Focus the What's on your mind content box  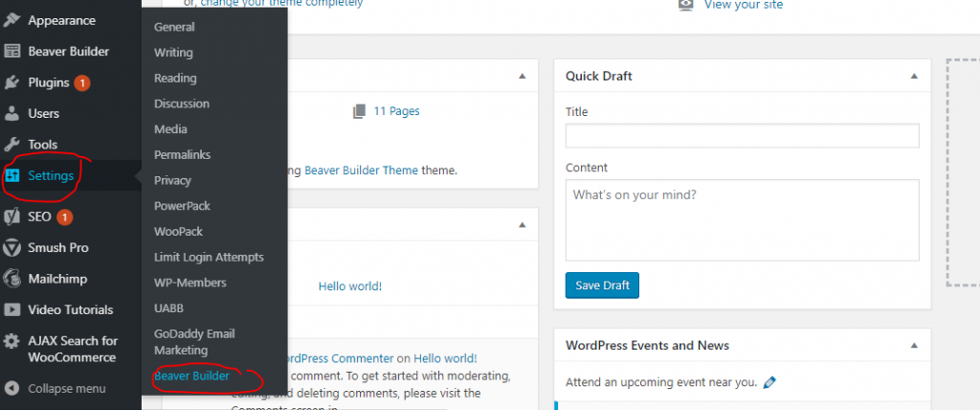click(x=742, y=220)
